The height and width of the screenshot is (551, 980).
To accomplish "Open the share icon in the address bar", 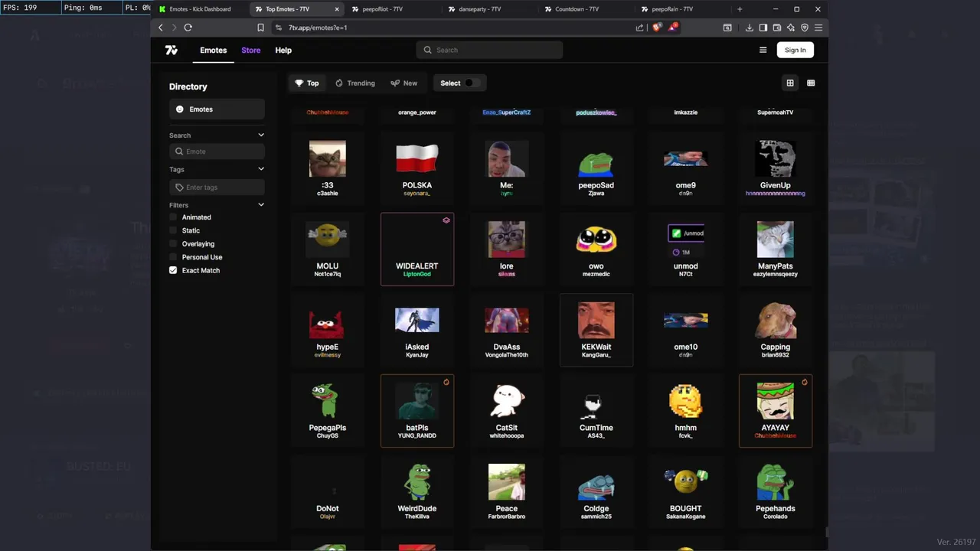I will point(639,28).
